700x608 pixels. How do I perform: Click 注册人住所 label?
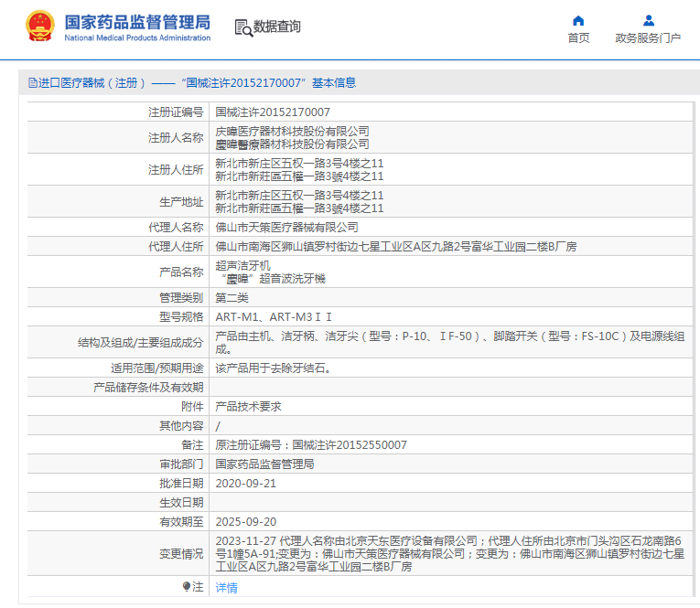(x=176, y=169)
